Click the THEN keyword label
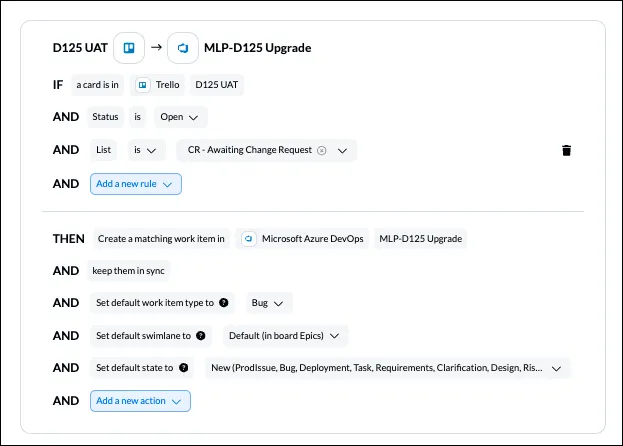This screenshot has height=446, width=623. pos(69,239)
